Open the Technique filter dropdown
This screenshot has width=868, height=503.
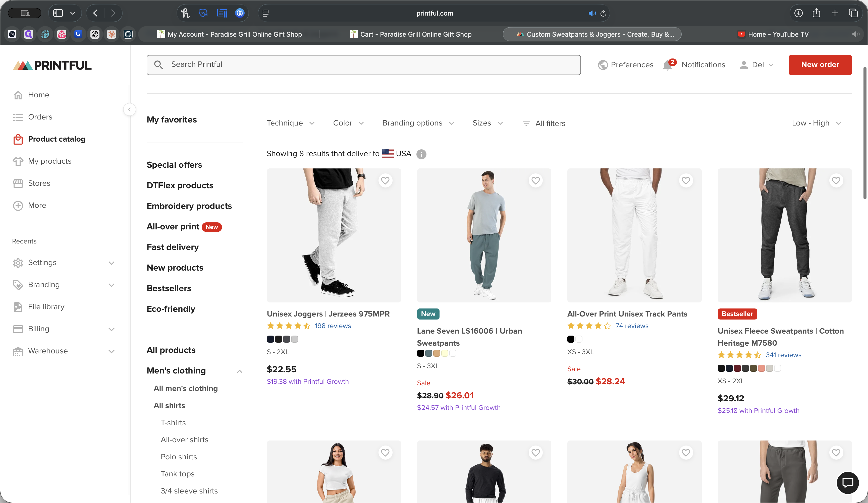[x=290, y=123]
